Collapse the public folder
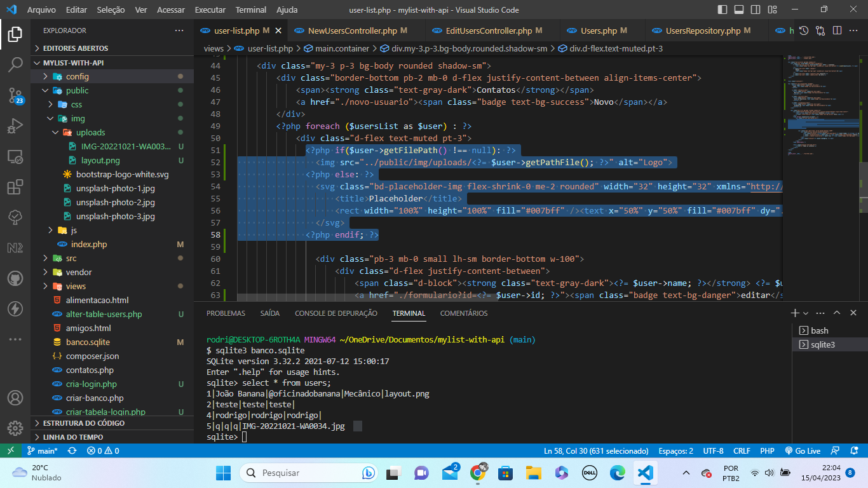 [x=112, y=90]
